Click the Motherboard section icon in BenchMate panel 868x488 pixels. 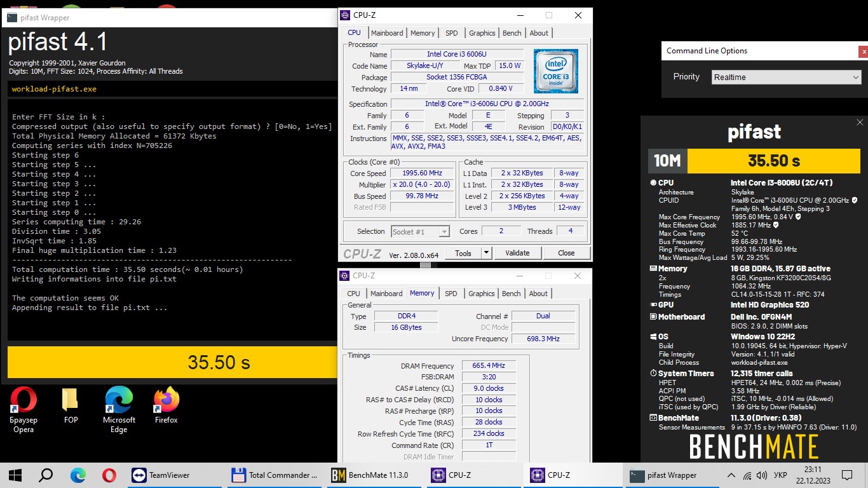coord(653,317)
